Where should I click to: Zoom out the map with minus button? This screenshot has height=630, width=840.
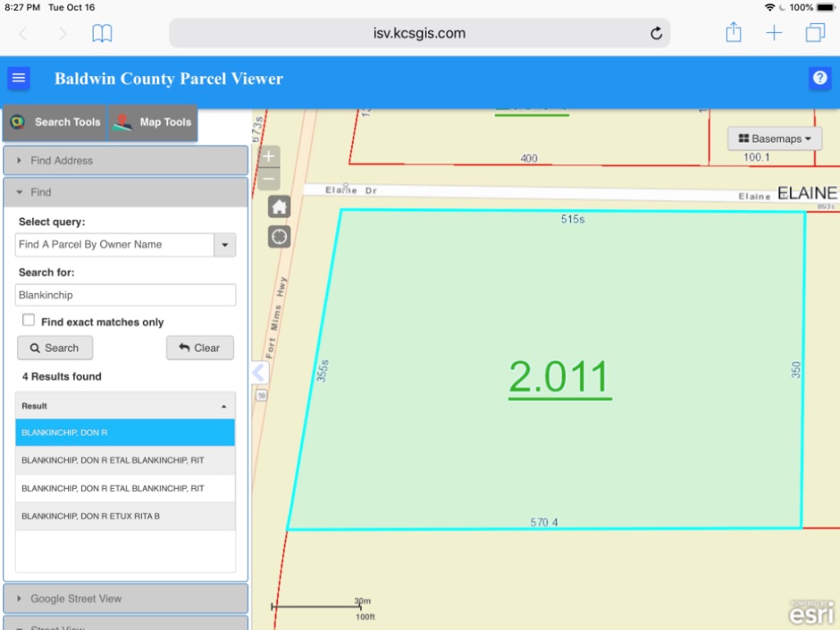[269, 179]
